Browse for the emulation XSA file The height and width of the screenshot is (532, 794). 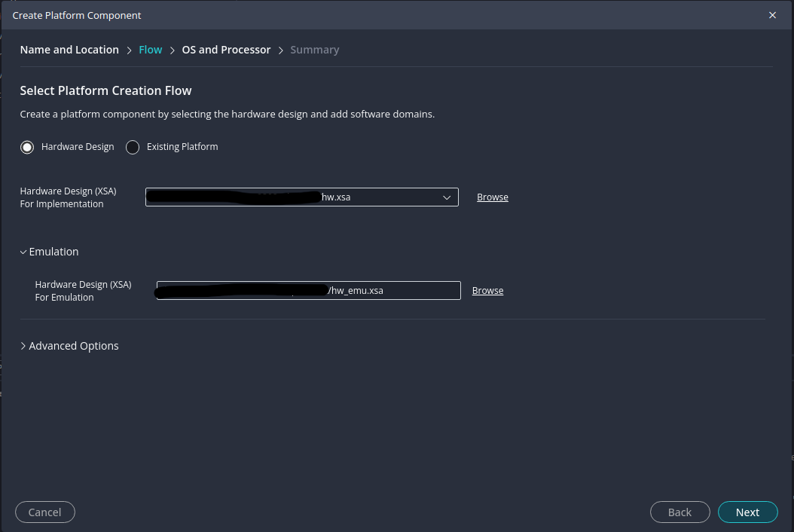(487, 291)
